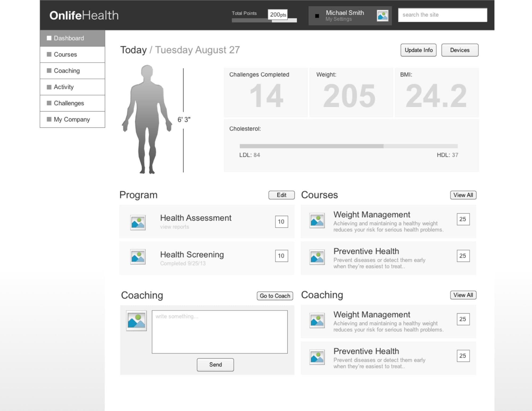
Task: Click the human body silhouette figure
Action: tap(147, 119)
